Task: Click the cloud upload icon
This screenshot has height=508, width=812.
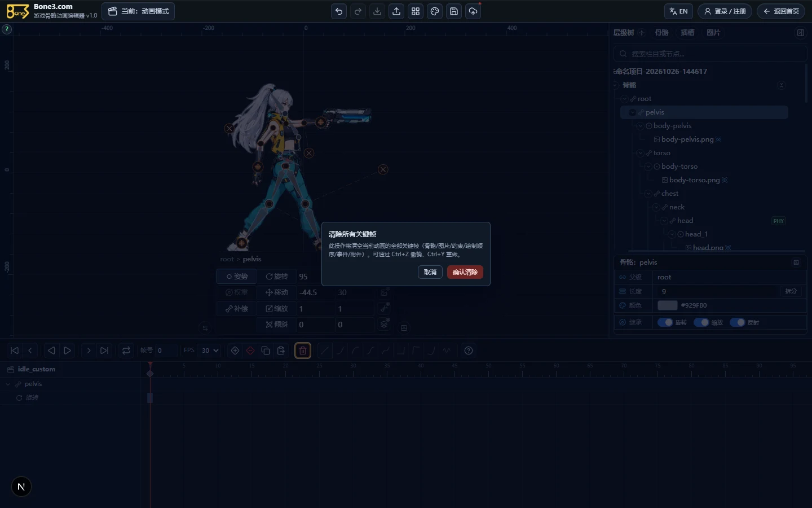Action: [x=473, y=11]
